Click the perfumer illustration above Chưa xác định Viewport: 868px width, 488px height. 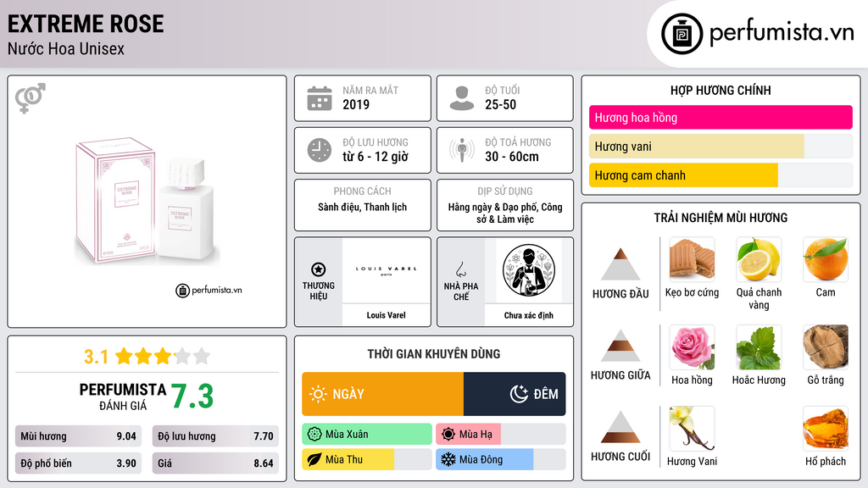(529, 270)
